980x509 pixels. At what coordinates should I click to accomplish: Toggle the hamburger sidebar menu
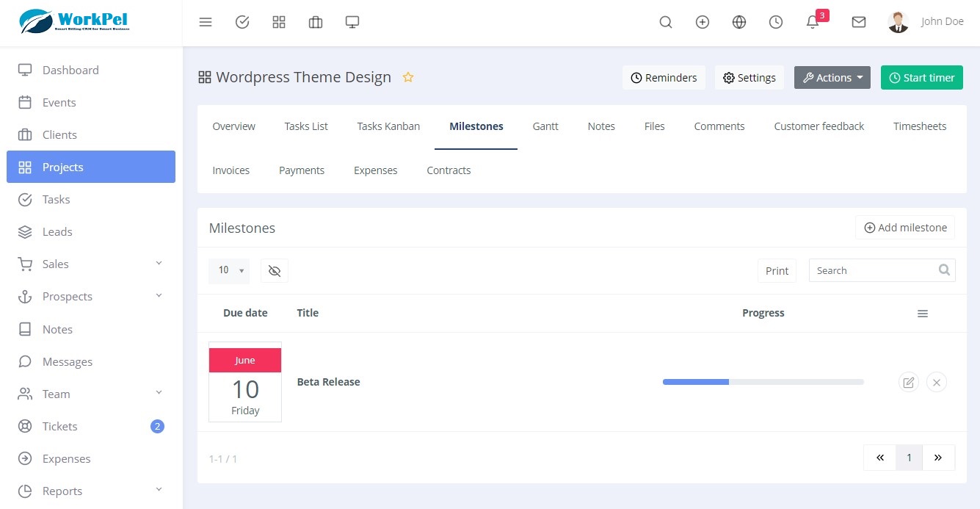[x=206, y=22]
